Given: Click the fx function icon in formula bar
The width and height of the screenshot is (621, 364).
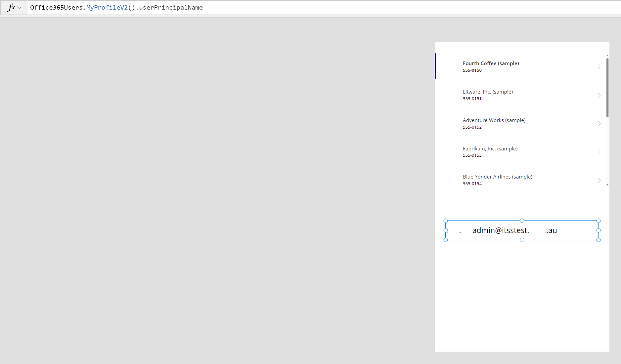Looking at the screenshot, I should [x=11, y=7].
